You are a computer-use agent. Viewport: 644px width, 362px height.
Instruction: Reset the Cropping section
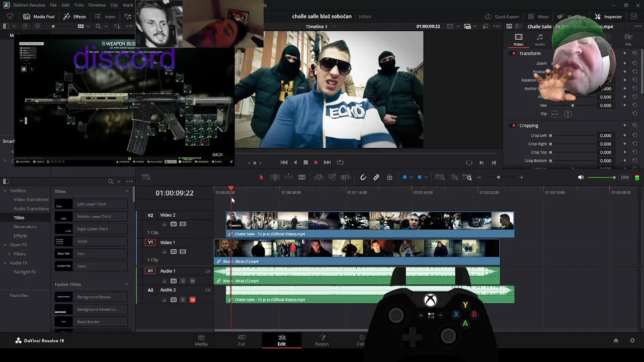coord(635,126)
